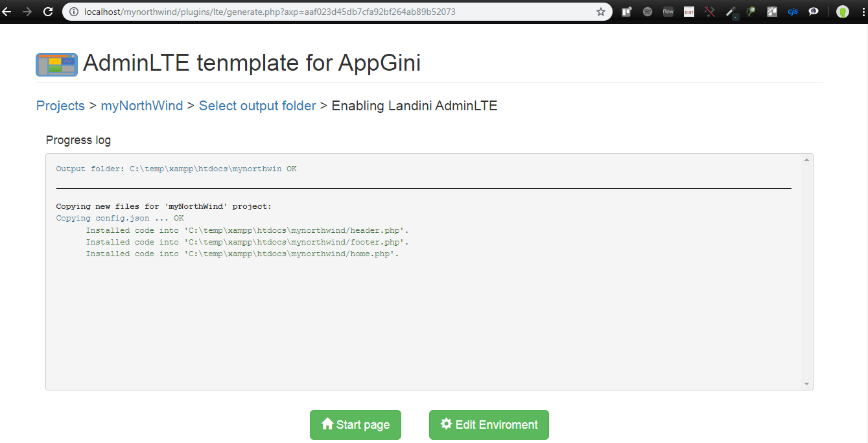Click the progress log scrollbar down arrow
The image size is (868, 443).
tap(807, 384)
